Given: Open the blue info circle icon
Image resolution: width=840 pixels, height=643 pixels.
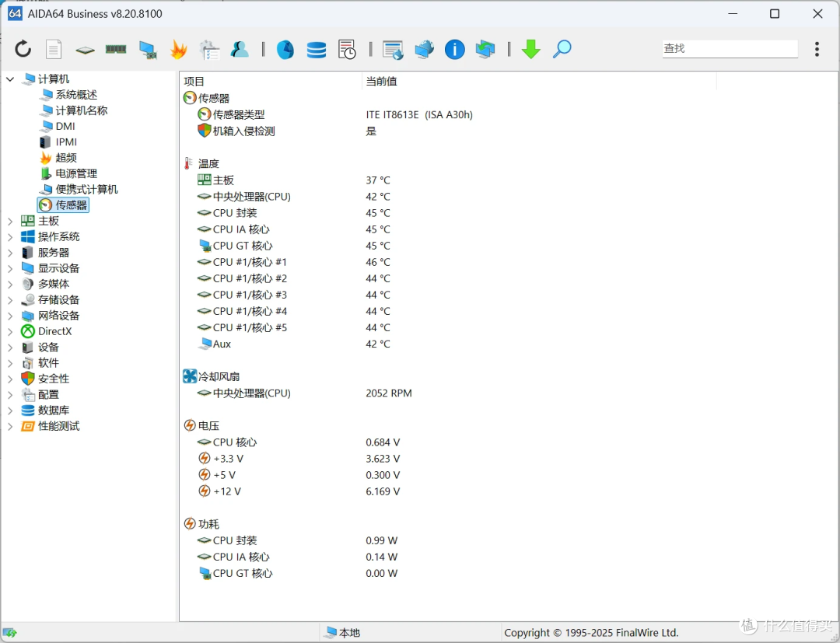Looking at the screenshot, I should [x=454, y=49].
